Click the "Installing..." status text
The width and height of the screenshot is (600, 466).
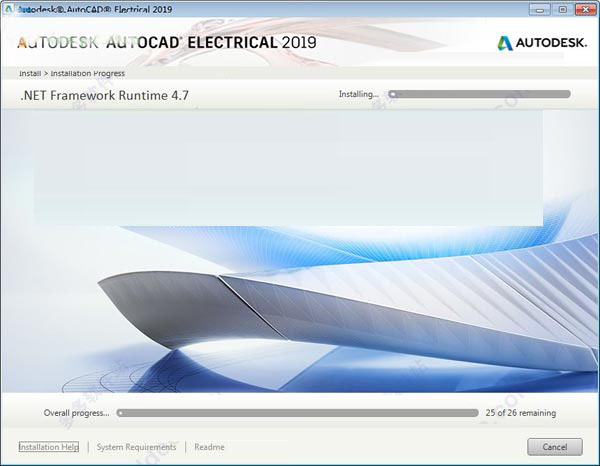pyautogui.click(x=359, y=94)
